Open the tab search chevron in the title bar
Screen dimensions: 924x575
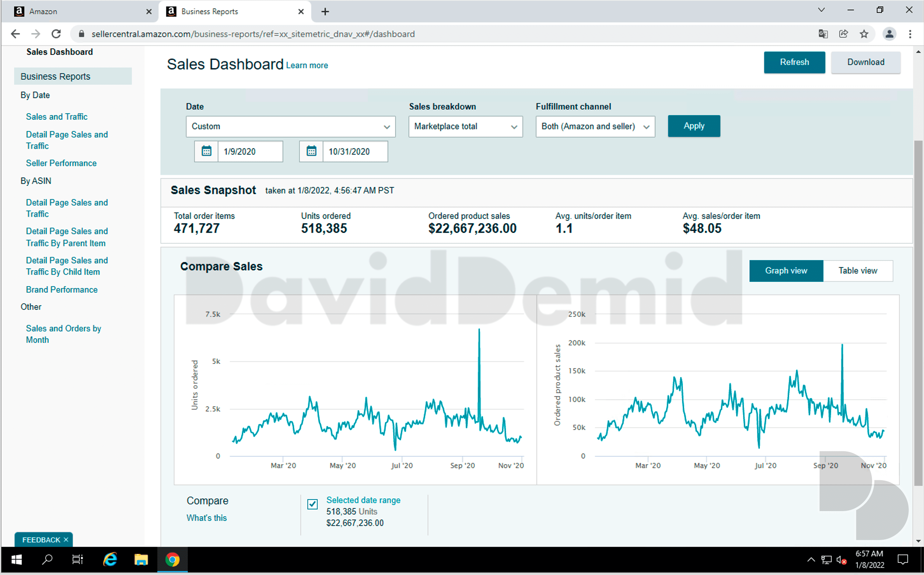[821, 10]
